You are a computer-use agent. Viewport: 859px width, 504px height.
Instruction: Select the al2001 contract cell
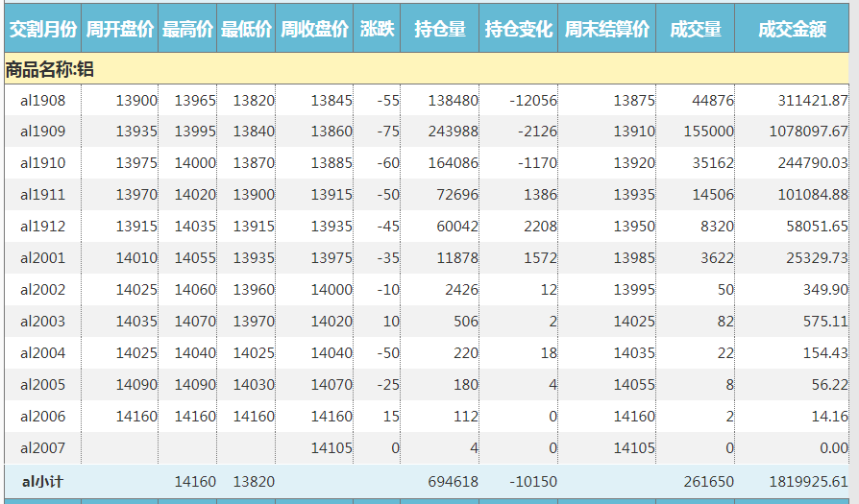(43, 258)
